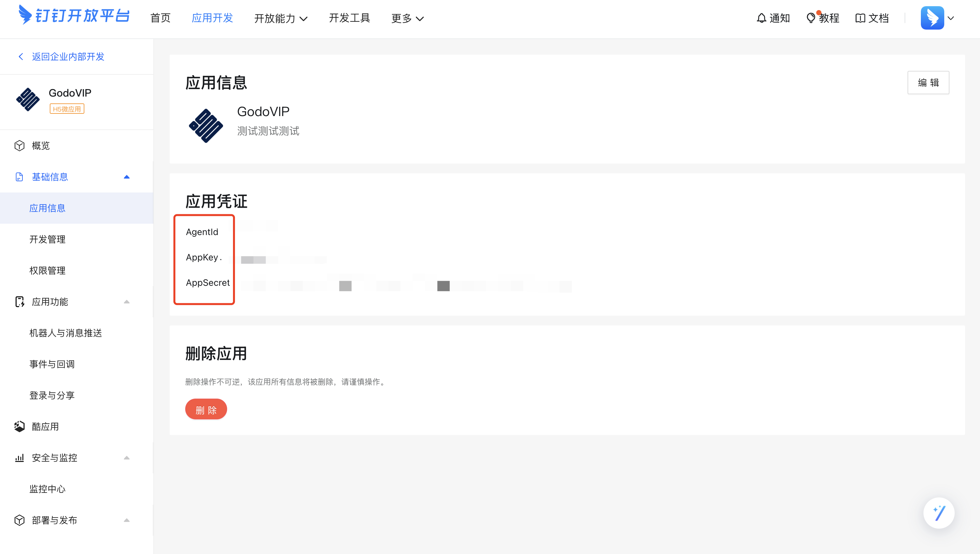Click the 基础信息 document icon
This screenshot has width=980, height=554.
(19, 177)
